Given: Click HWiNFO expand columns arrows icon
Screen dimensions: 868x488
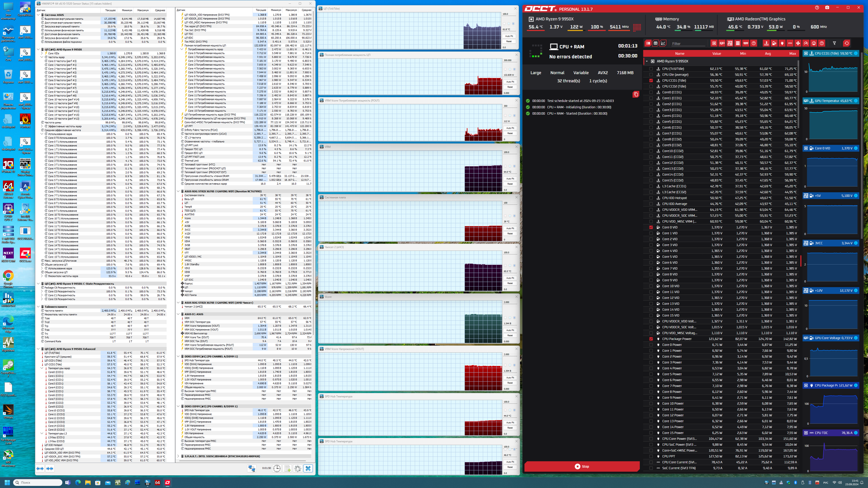Looking at the screenshot, I should click(x=40, y=468).
